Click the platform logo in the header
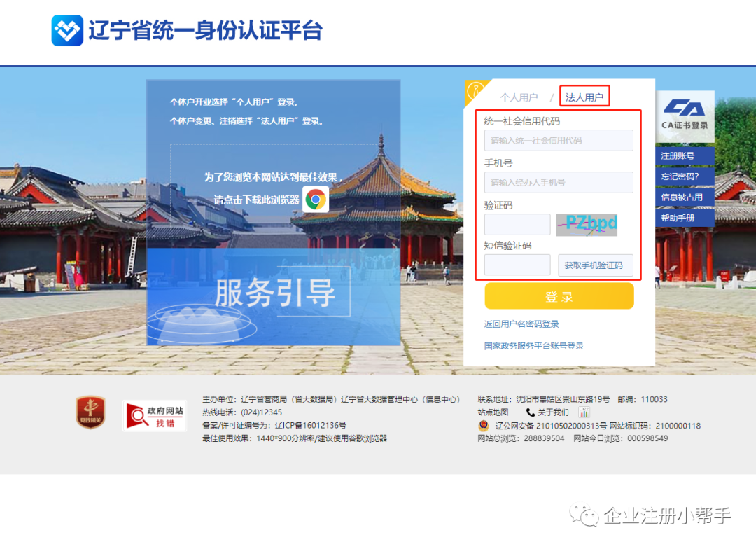Viewport: 756px width, 549px height. 67,31
